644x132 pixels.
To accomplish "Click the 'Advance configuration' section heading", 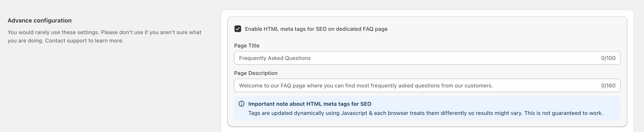I will click(40, 20).
